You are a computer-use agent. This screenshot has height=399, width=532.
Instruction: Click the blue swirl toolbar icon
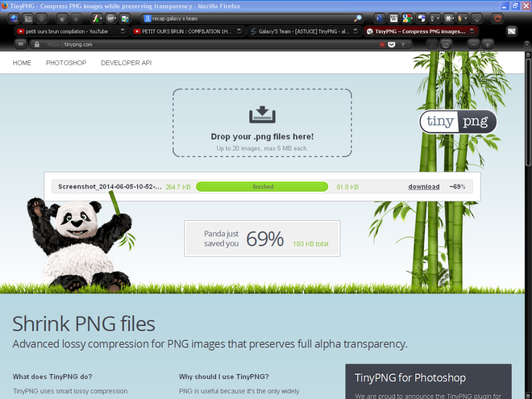[x=380, y=19]
